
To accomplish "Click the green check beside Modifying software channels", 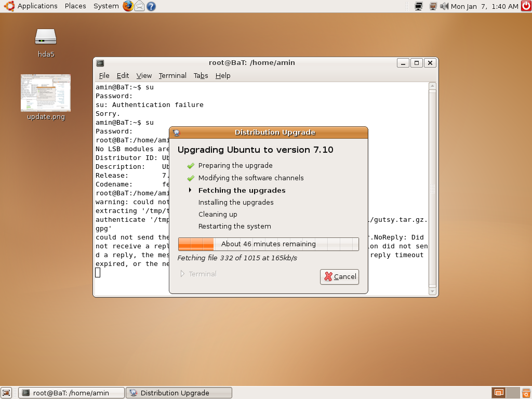I will (191, 178).
